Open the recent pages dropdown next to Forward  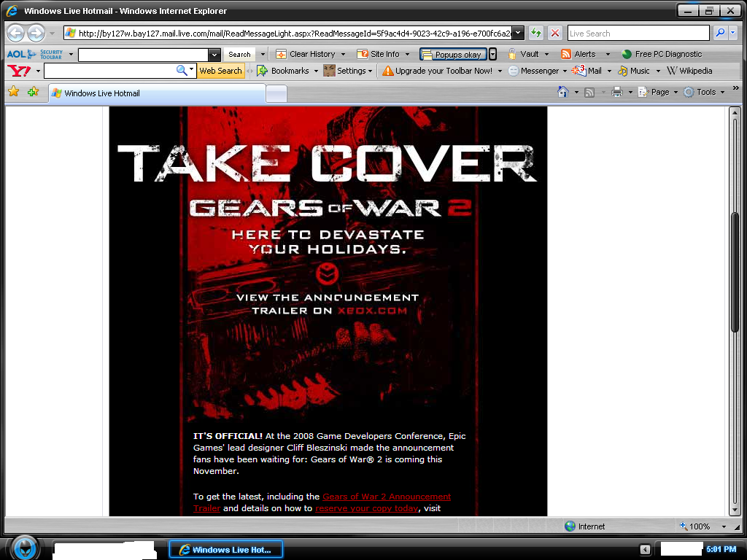coord(53,34)
